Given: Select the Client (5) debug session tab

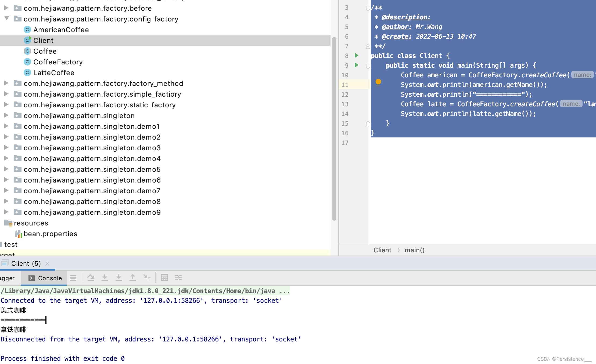Looking at the screenshot, I should 26,264.
